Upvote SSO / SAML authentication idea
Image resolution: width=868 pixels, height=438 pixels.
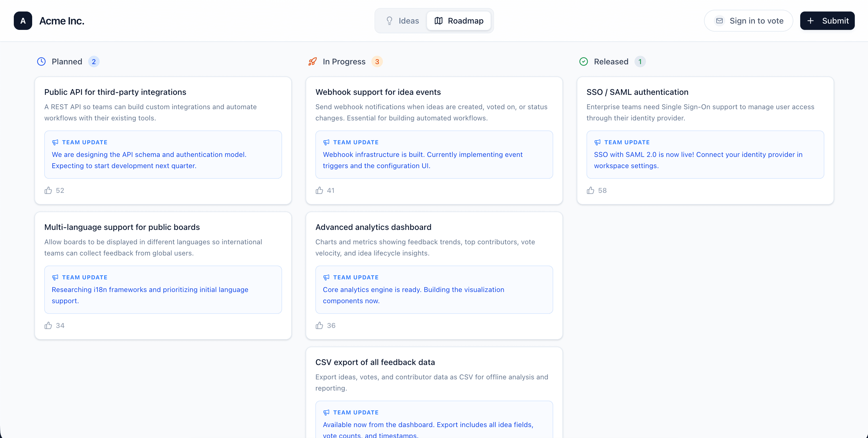tap(590, 191)
